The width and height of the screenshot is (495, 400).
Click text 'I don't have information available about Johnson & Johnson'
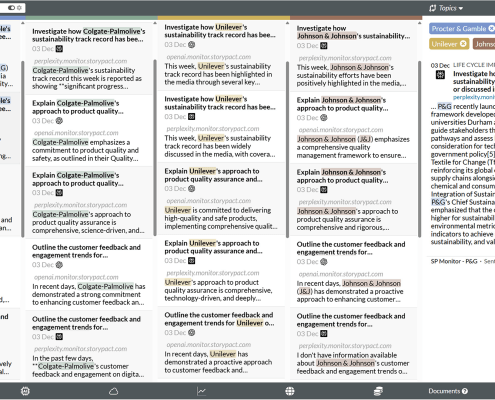point(353,363)
